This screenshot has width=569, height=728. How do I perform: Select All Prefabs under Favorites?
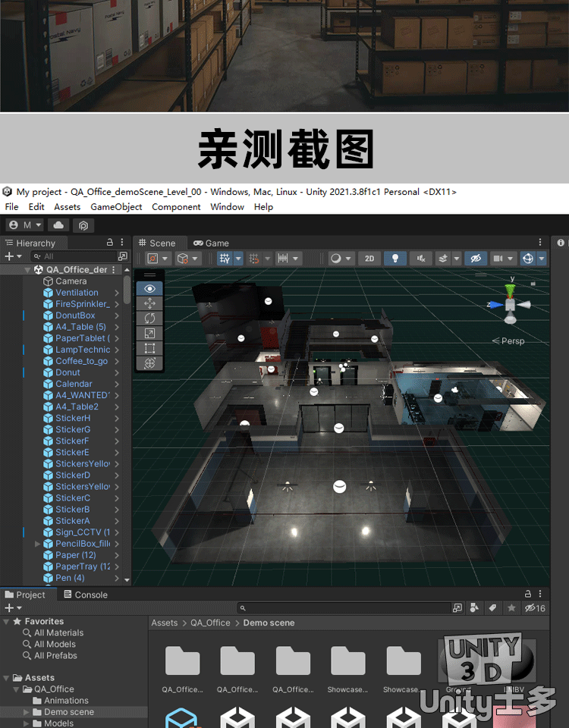pyautogui.click(x=55, y=655)
